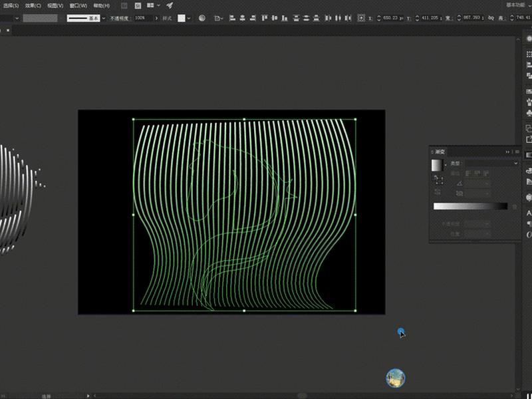Click the X position value field

393,18
